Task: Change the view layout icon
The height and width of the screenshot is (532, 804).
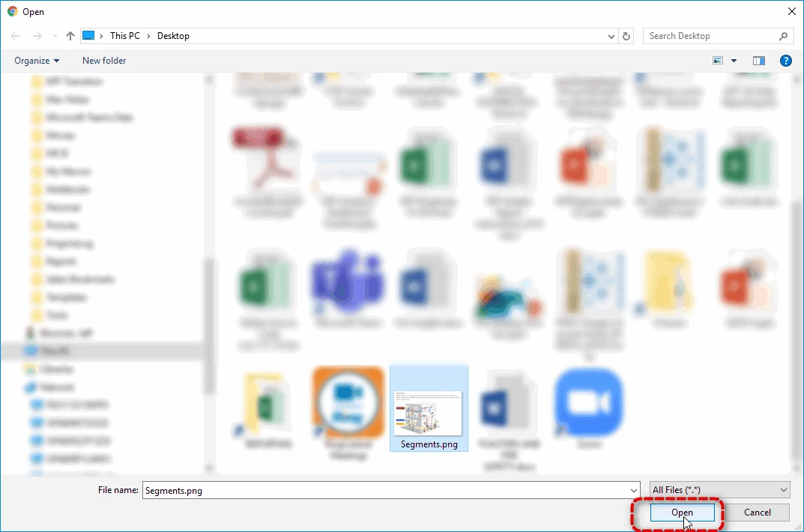Action: [x=718, y=61]
